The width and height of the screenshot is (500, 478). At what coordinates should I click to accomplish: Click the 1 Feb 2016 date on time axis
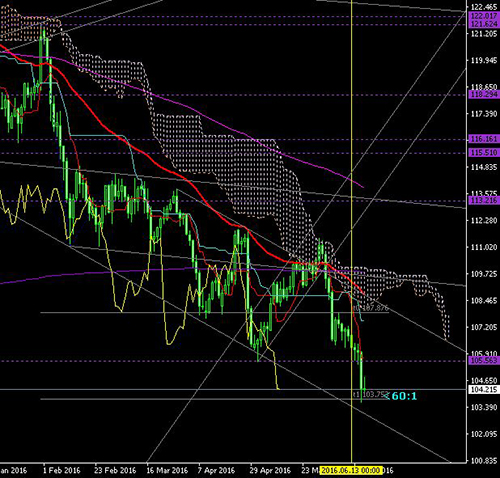click(62, 471)
